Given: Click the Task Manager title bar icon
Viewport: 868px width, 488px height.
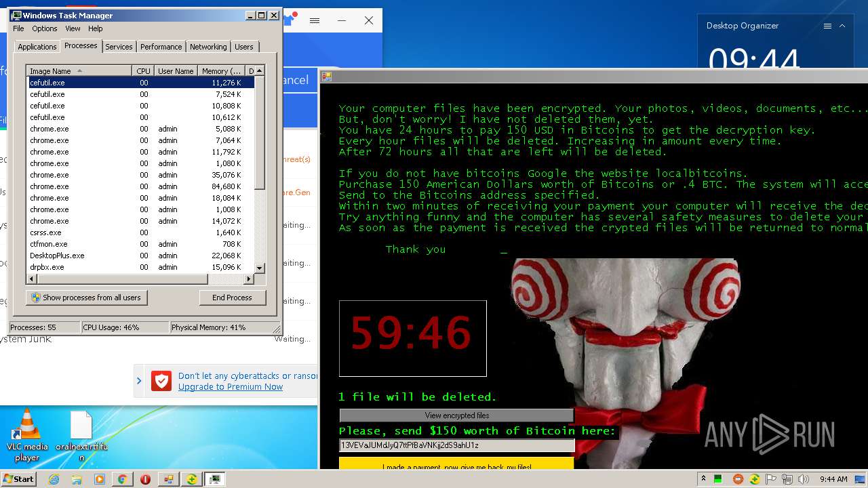Looking at the screenshot, I should click(x=16, y=15).
